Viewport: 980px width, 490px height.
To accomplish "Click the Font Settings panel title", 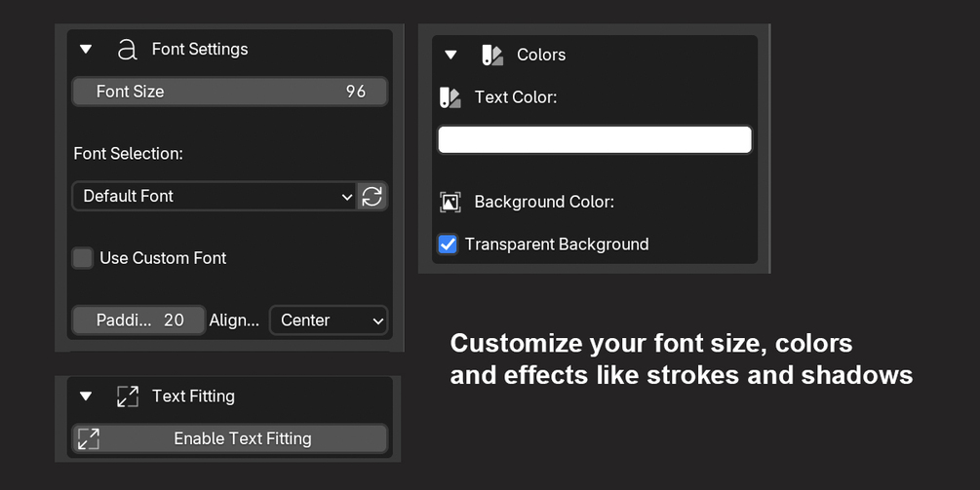I will (x=200, y=50).
